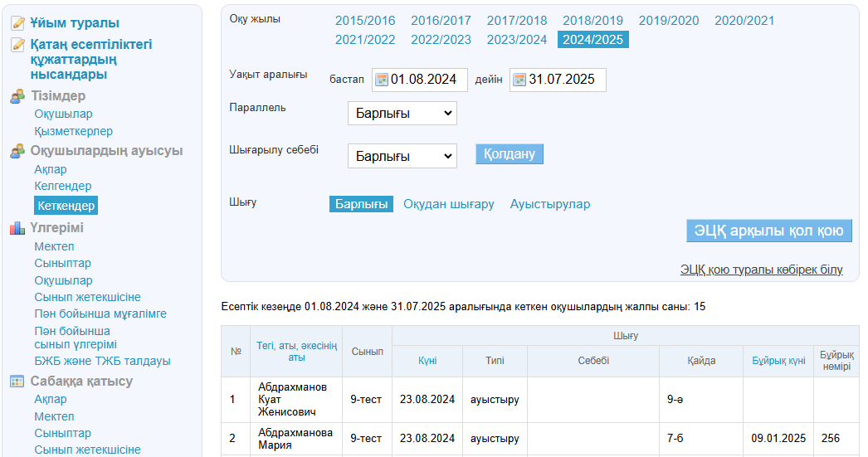Click the notepad icon next to Ұйым туралы
The image size is (868, 457).
pos(17,23)
